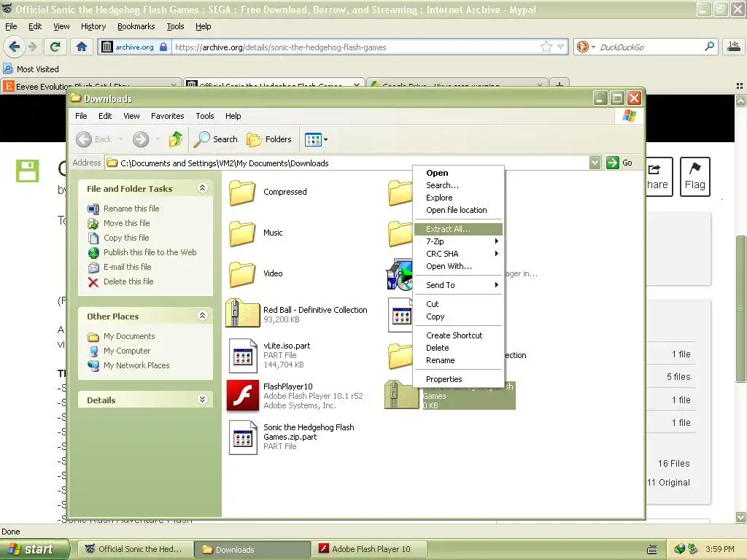
Task: Click the browser Forward arrow button
Action: (x=32, y=47)
